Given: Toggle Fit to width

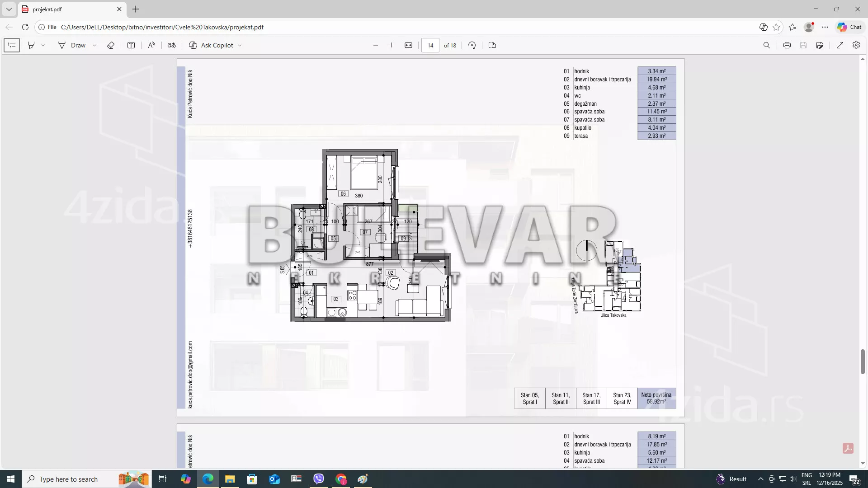Looking at the screenshot, I should pos(408,45).
